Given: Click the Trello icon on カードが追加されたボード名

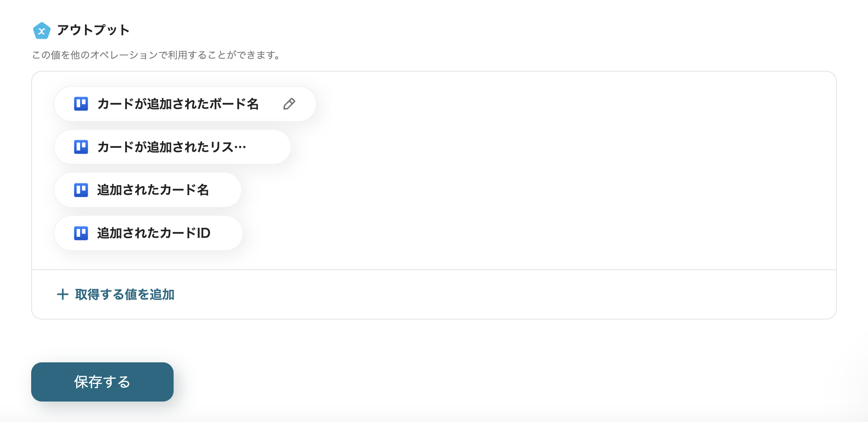Looking at the screenshot, I should (x=81, y=103).
